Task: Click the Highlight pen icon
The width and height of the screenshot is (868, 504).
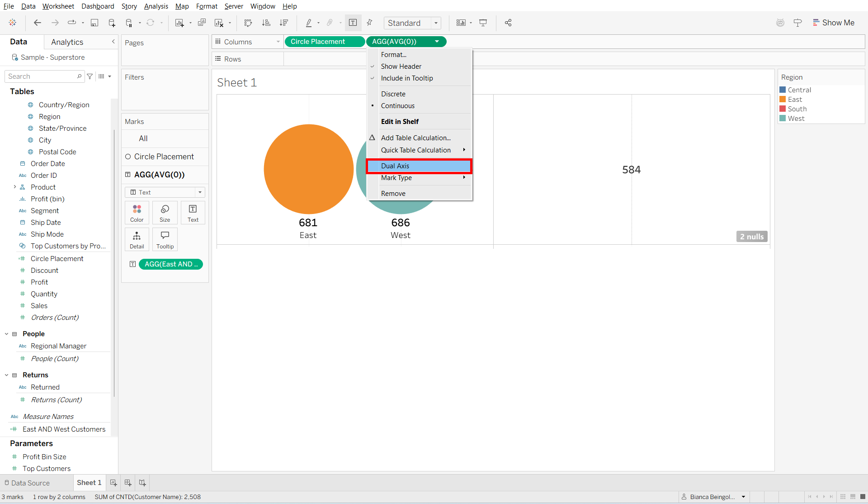Action: pos(309,23)
